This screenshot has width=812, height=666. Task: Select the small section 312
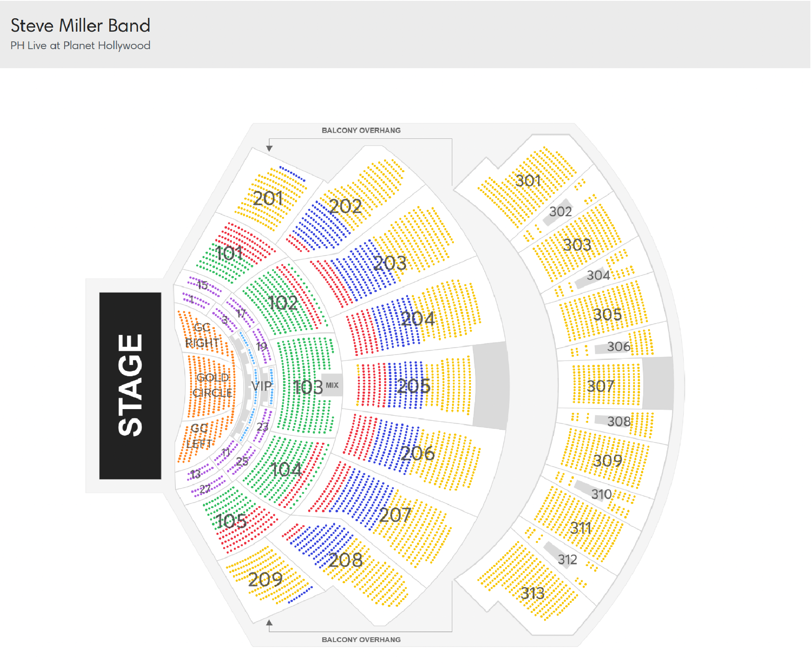pyautogui.click(x=567, y=560)
